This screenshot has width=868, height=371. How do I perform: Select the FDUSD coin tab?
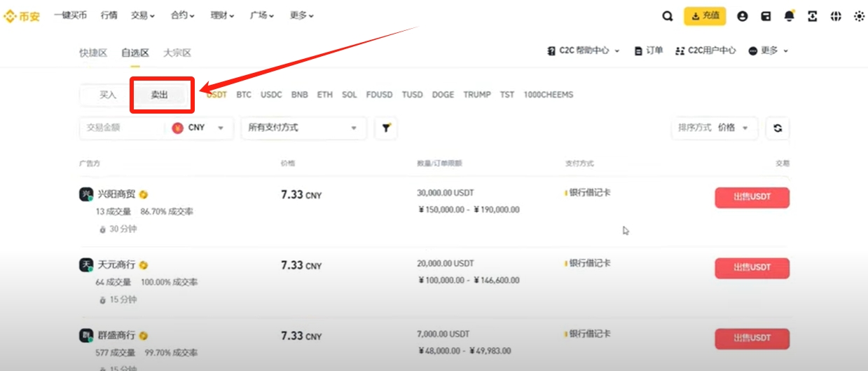380,95
